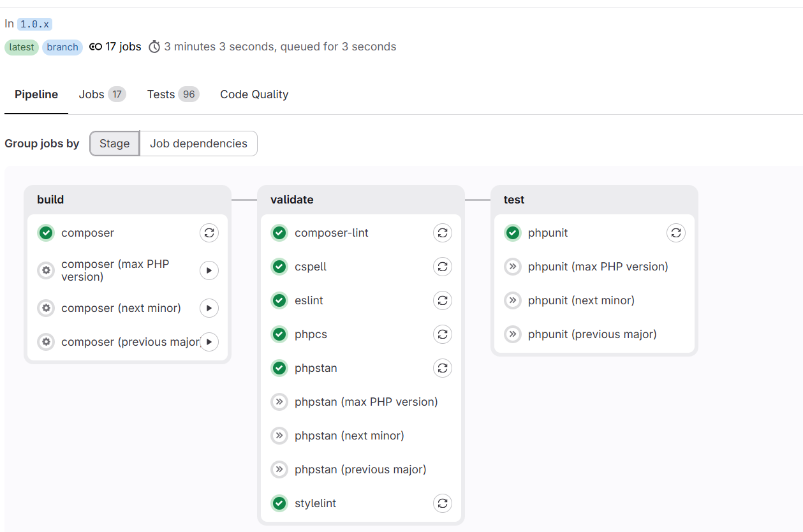View the Code Quality tab
Image resolution: width=803 pixels, height=532 pixels.
tap(254, 94)
